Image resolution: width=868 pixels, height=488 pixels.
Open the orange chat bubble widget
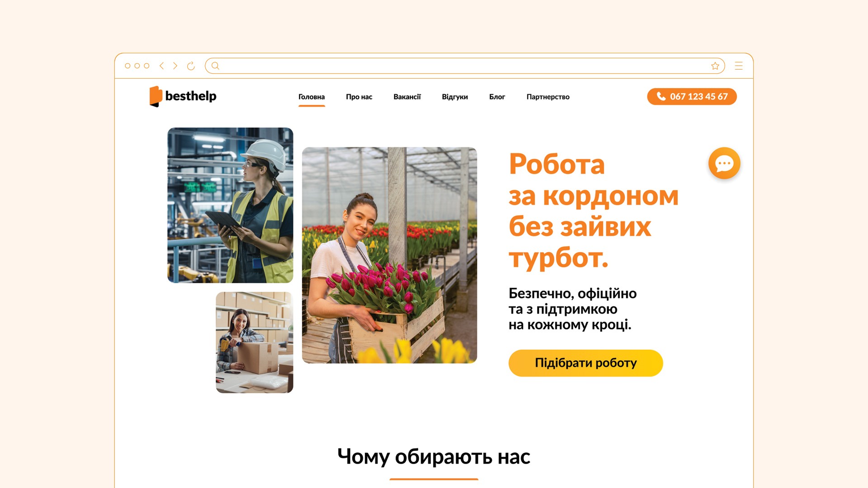point(724,163)
